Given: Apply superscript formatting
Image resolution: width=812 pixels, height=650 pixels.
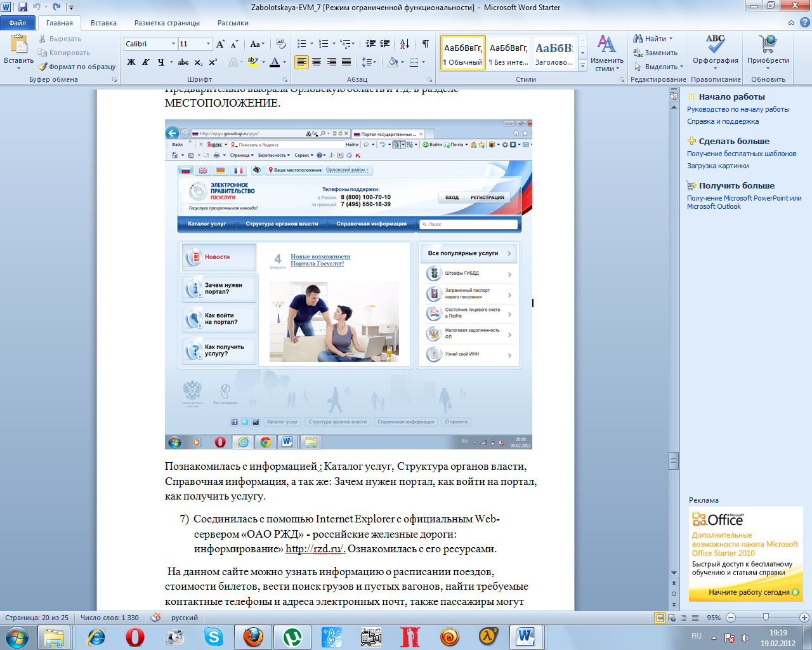Looking at the screenshot, I should point(213,62).
